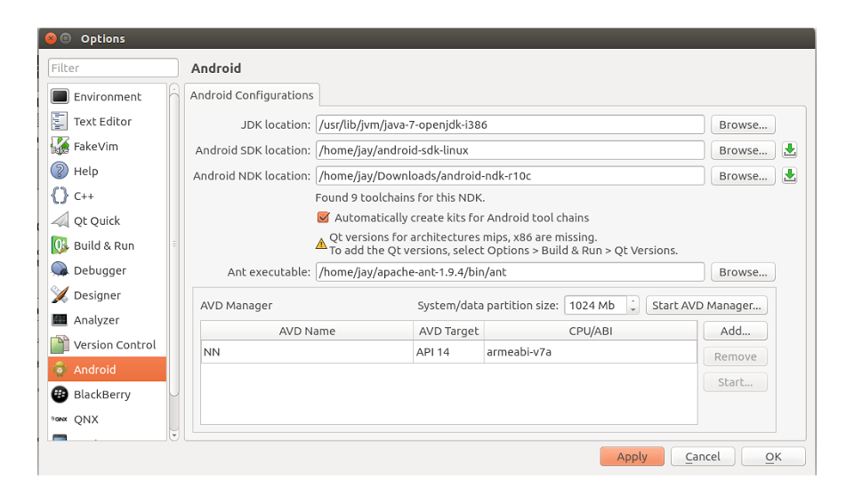Download Android SDK using green arrow icon
The image size is (854, 504).
pyautogui.click(x=790, y=149)
